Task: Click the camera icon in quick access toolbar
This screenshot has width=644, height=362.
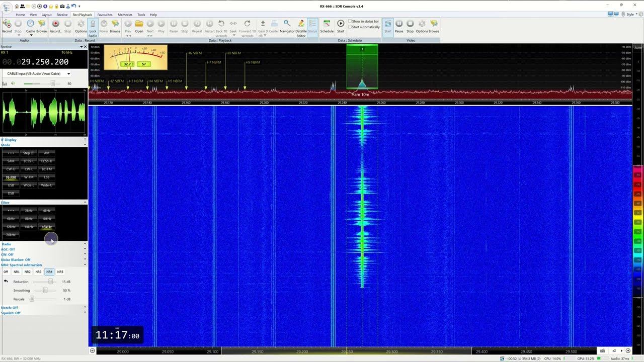Action: click(62, 6)
